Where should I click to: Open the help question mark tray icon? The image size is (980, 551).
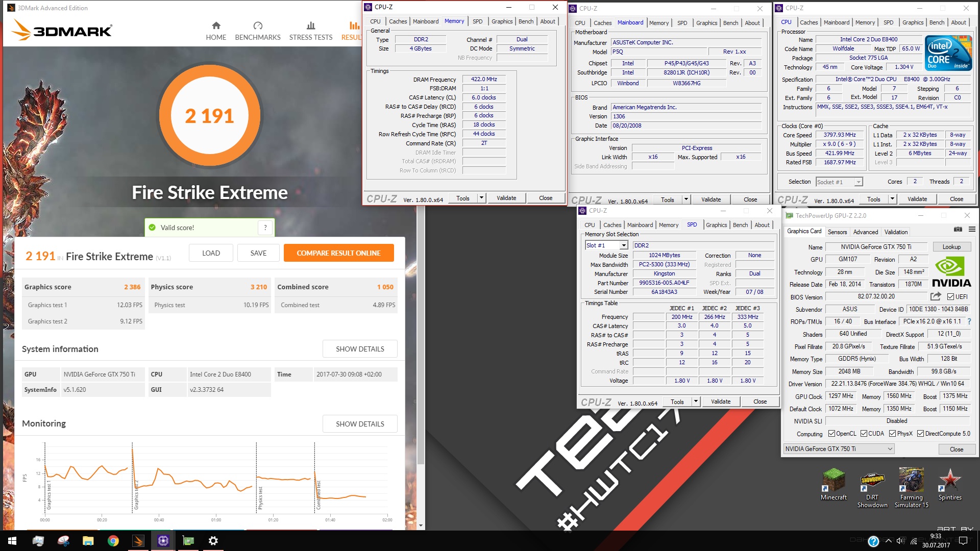pos(873,541)
